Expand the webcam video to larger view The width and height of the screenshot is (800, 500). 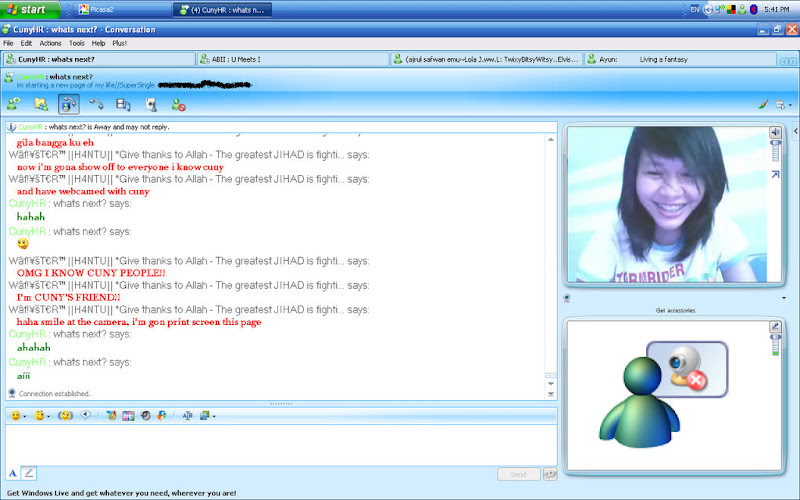[x=776, y=174]
